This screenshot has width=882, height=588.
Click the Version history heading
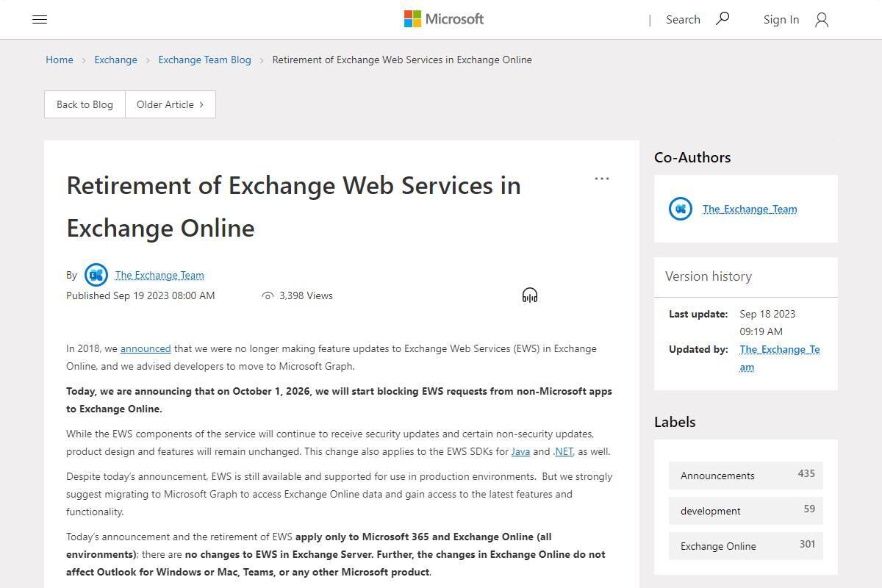pos(709,276)
